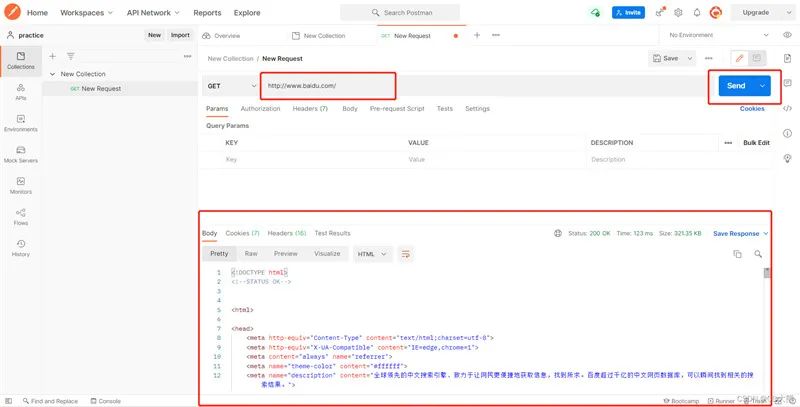This screenshot has height=407, width=800.
Task: Open the API Network dropdown menu
Action: tap(153, 13)
